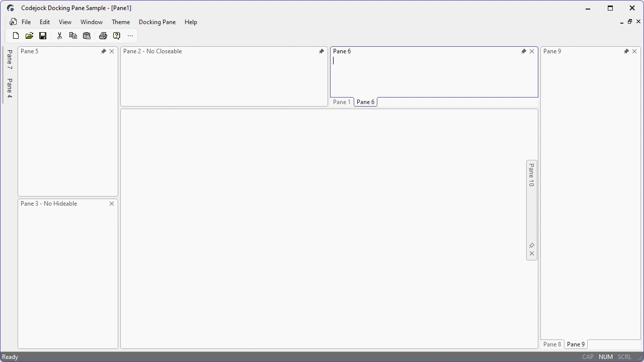The image size is (644, 362).
Task: Open the Window menu
Action: (x=92, y=22)
